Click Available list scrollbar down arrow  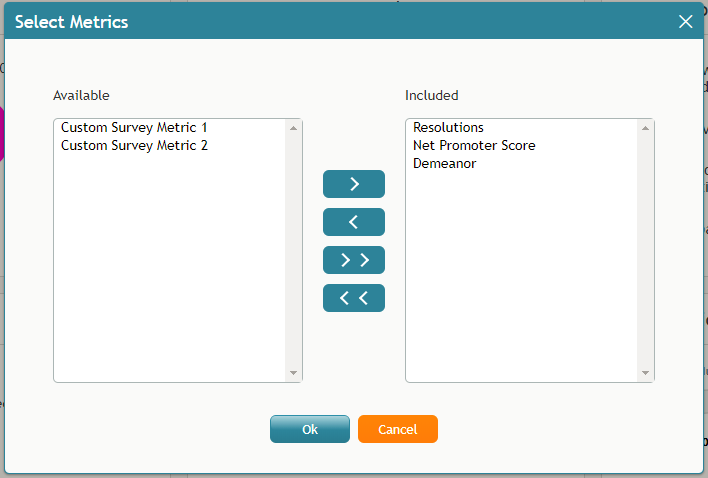pos(293,373)
